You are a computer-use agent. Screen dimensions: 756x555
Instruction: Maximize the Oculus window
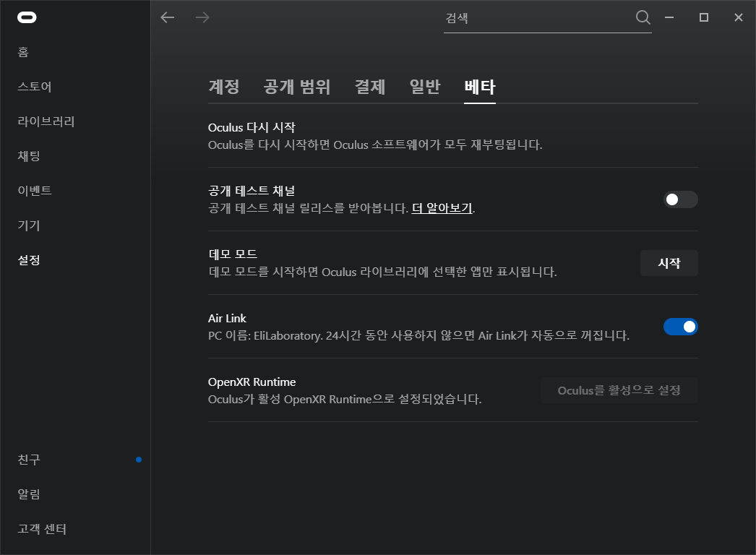coord(704,17)
